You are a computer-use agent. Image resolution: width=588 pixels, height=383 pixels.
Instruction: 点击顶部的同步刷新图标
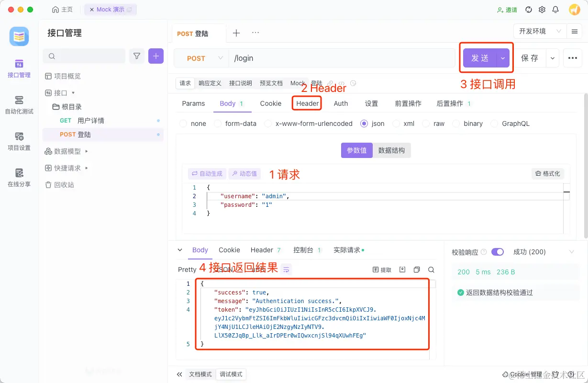[529, 9]
